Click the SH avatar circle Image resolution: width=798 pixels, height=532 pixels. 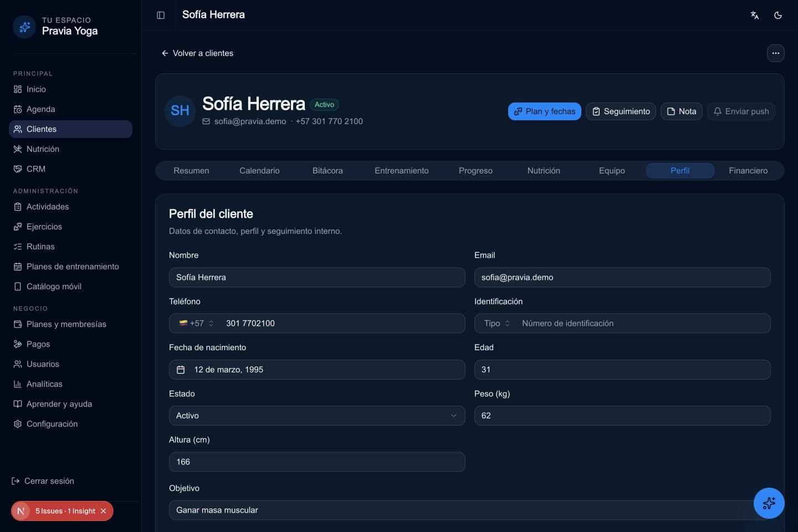click(x=180, y=111)
